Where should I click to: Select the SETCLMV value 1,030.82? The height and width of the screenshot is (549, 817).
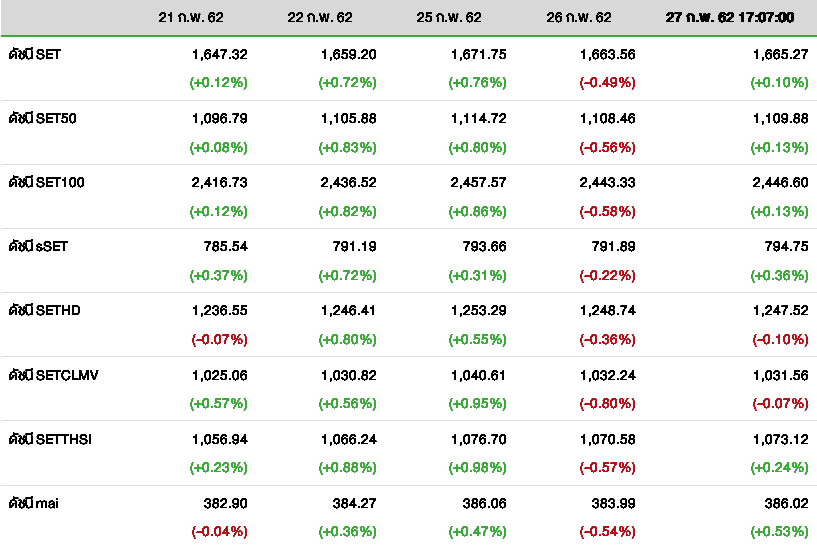pos(348,374)
